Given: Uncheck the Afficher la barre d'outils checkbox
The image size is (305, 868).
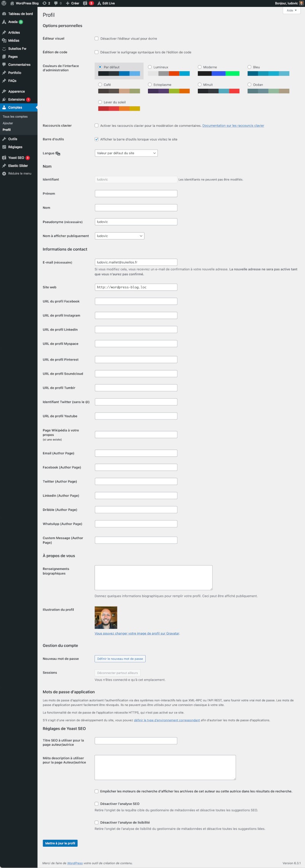Looking at the screenshot, I should [x=96, y=139].
